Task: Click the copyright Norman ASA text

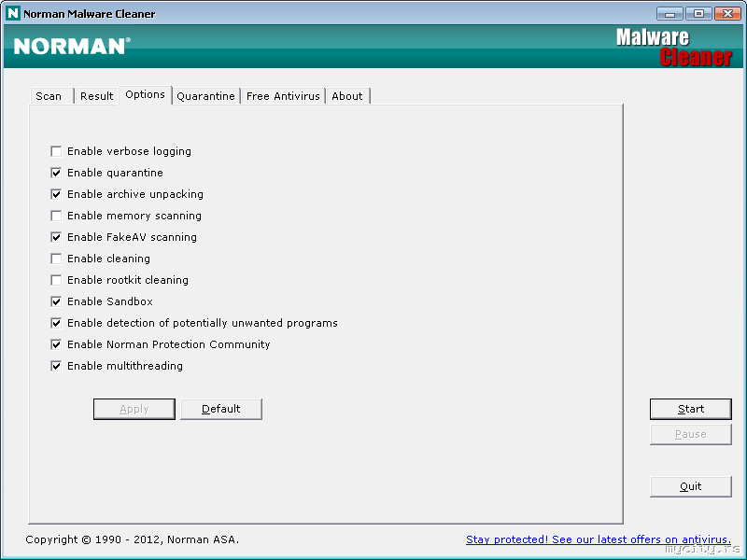Action: click(x=133, y=539)
